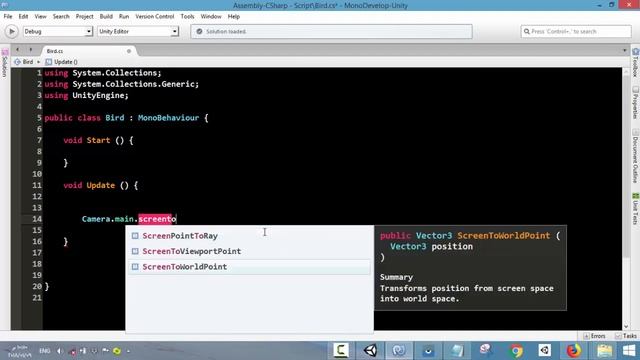The image size is (640, 360).
Task: Open the tab list dropdown arrow
Action: pos(624,51)
